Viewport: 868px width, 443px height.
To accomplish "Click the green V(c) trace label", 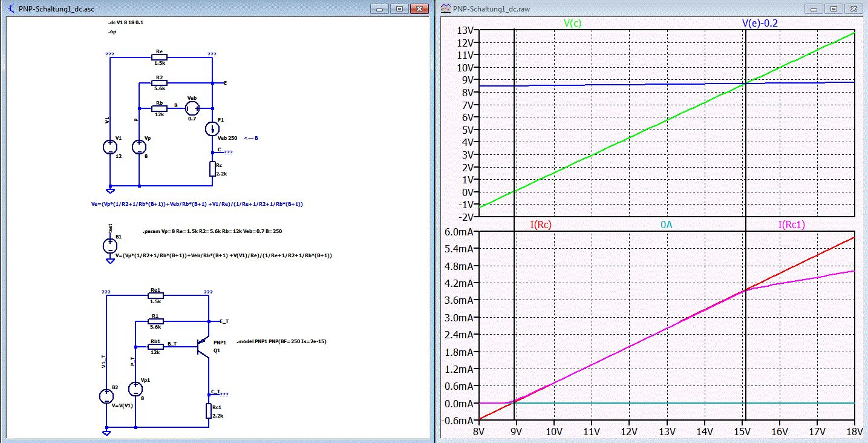I will pyautogui.click(x=573, y=23).
